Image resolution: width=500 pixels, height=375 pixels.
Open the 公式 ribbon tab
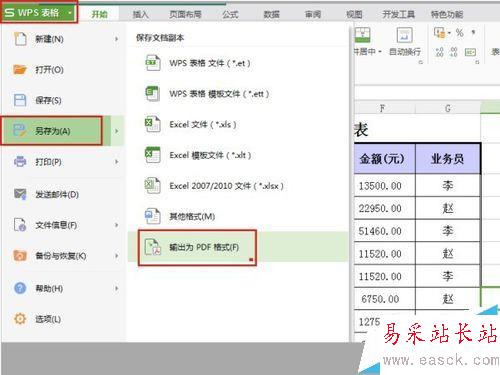230,14
